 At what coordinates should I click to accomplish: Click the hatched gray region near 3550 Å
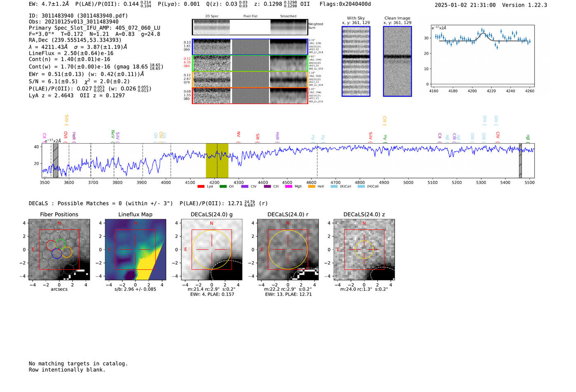coord(56,160)
